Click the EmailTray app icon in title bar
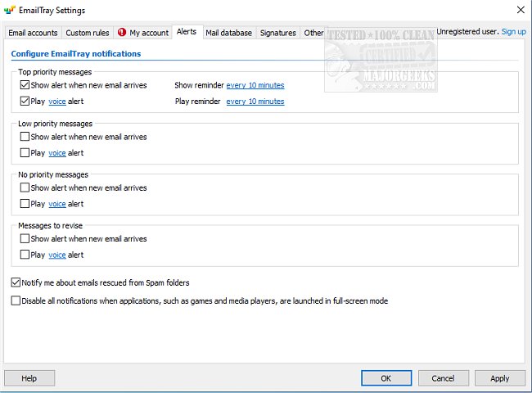 [10, 10]
